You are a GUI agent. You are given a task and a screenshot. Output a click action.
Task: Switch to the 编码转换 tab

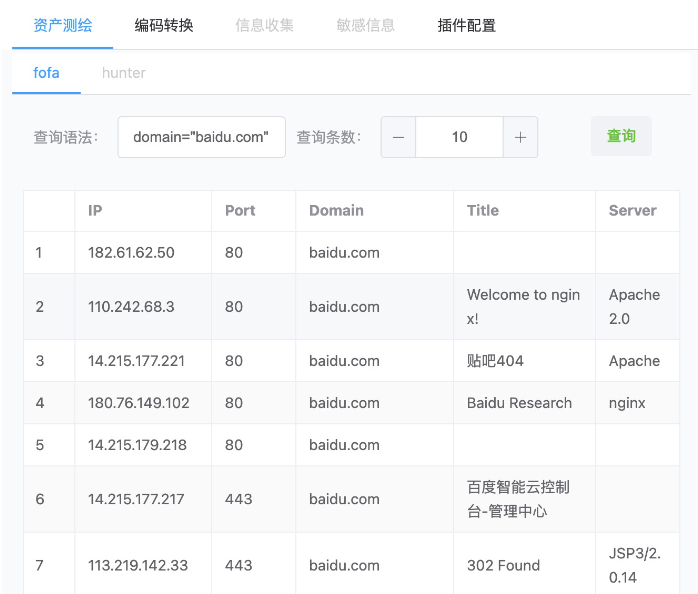click(x=164, y=25)
